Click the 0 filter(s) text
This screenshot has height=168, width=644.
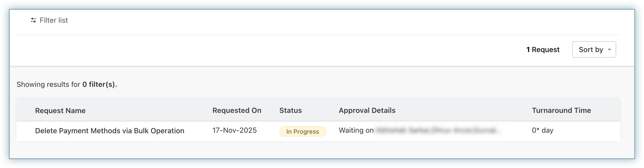(100, 85)
